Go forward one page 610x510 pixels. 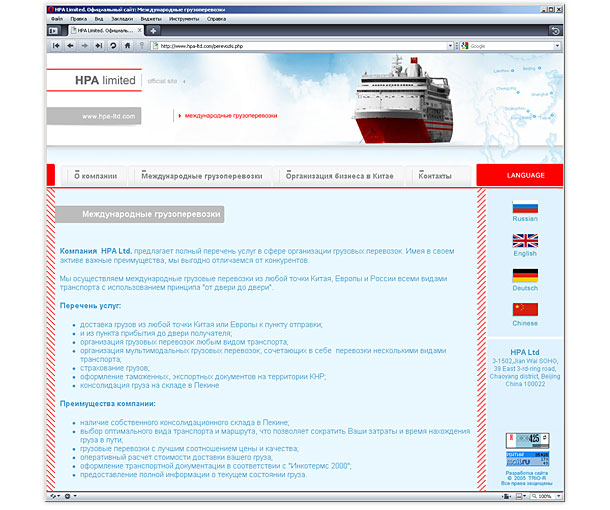84,46
